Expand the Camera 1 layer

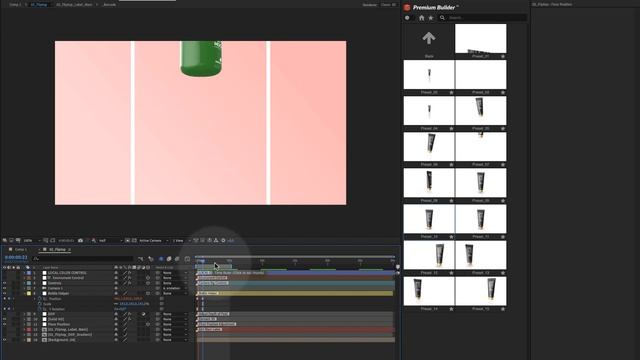tap(24, 288)
